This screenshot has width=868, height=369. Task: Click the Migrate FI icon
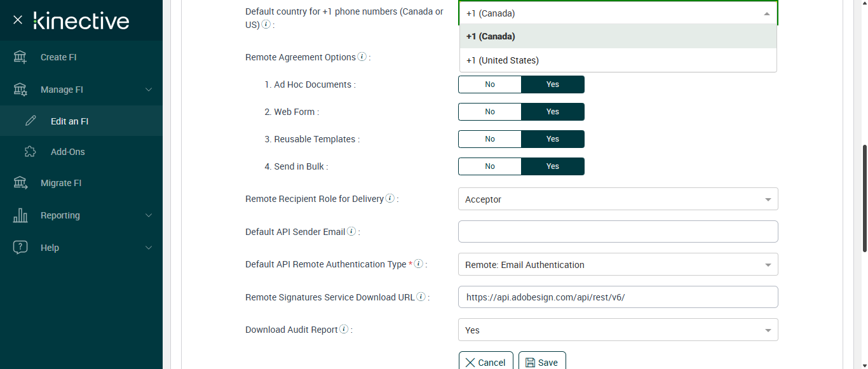pos(20,183)
